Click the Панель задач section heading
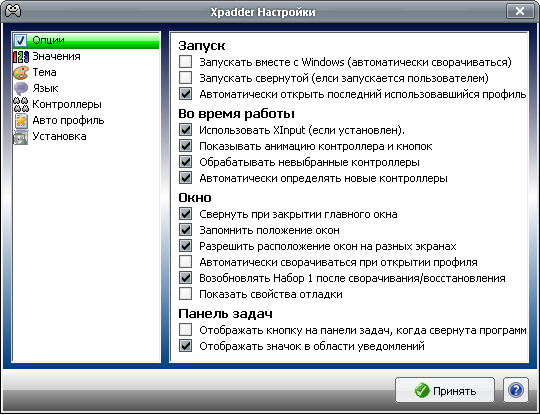The height and width of the screenshot is (415, 540). point(225,314)
